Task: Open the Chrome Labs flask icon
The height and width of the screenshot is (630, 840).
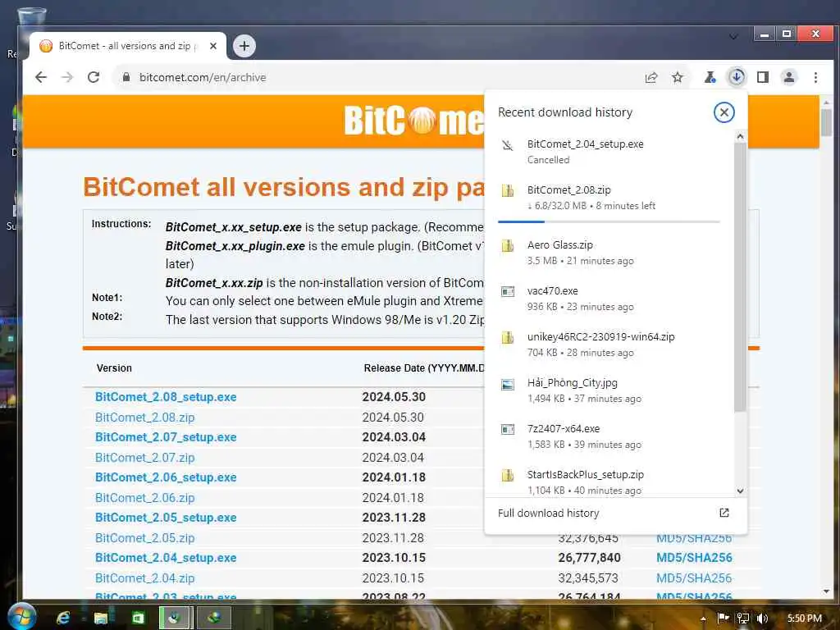Action: pyautogui.click(x=710, y=77)
